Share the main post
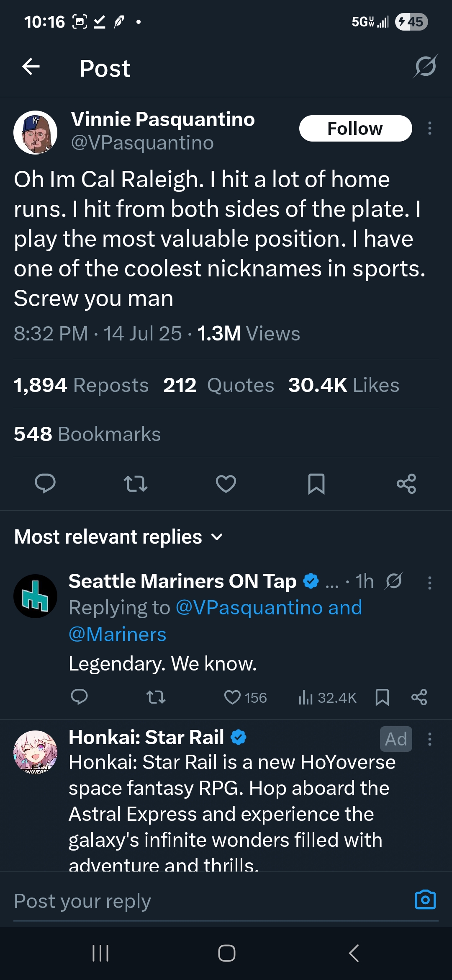The width and height of the screenshot is (452, 980). [x=406, y=484]
